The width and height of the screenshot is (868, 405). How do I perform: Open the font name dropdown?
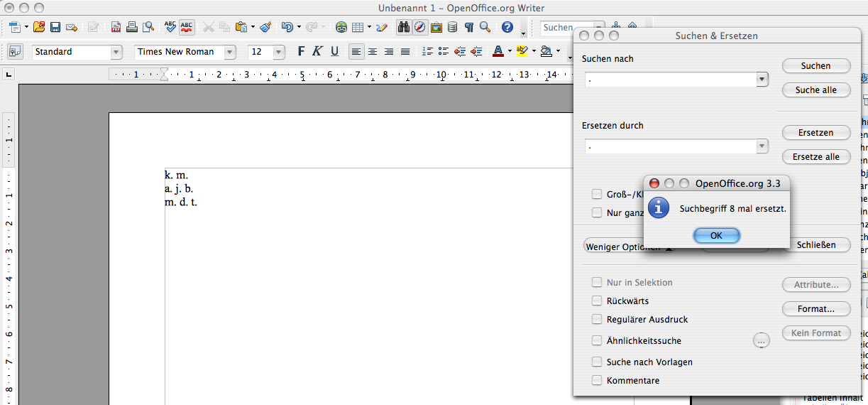[x=229, y=52]
